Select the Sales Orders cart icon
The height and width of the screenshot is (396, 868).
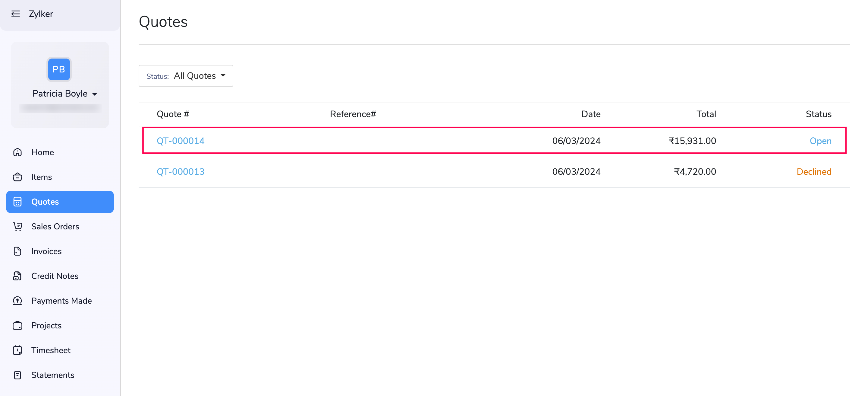[x=17, y=226]
